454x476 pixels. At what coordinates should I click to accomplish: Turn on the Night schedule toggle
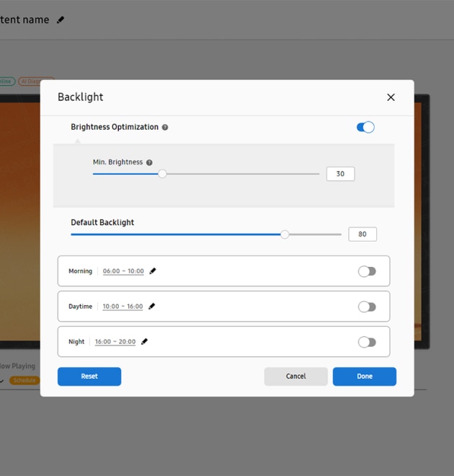tap(367, 342)
